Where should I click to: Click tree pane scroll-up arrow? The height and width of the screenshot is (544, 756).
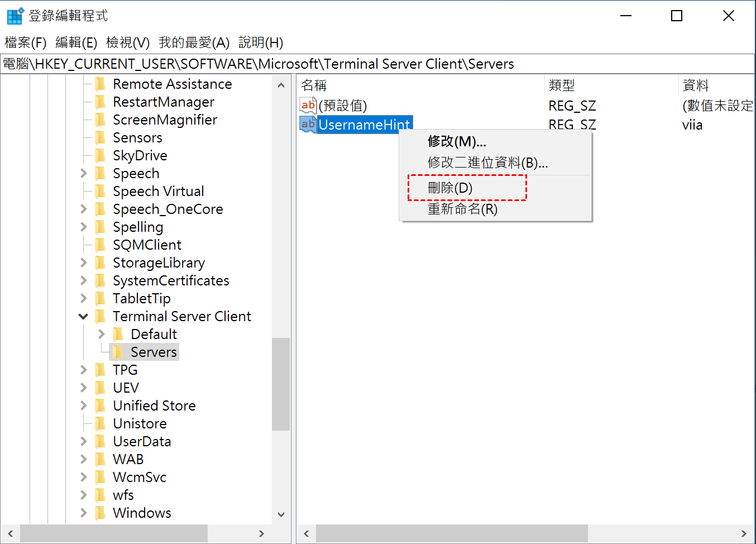point(281,85)
